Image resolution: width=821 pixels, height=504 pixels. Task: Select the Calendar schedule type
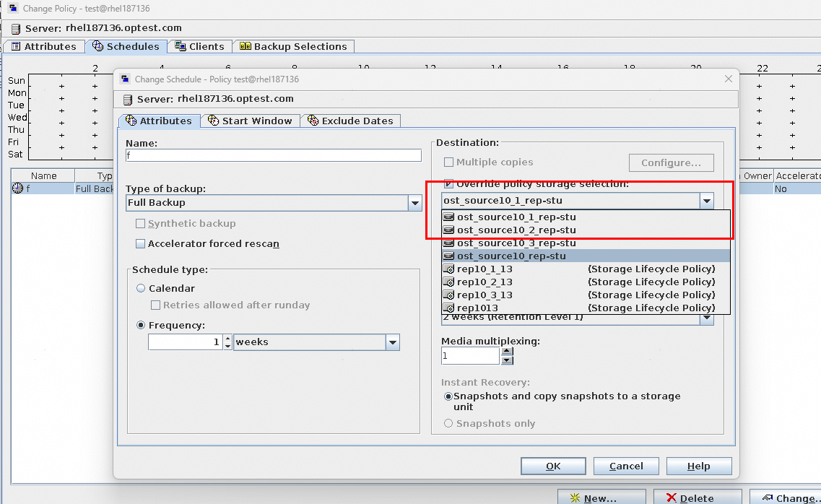pyautogui.click(x=141, y=288)
